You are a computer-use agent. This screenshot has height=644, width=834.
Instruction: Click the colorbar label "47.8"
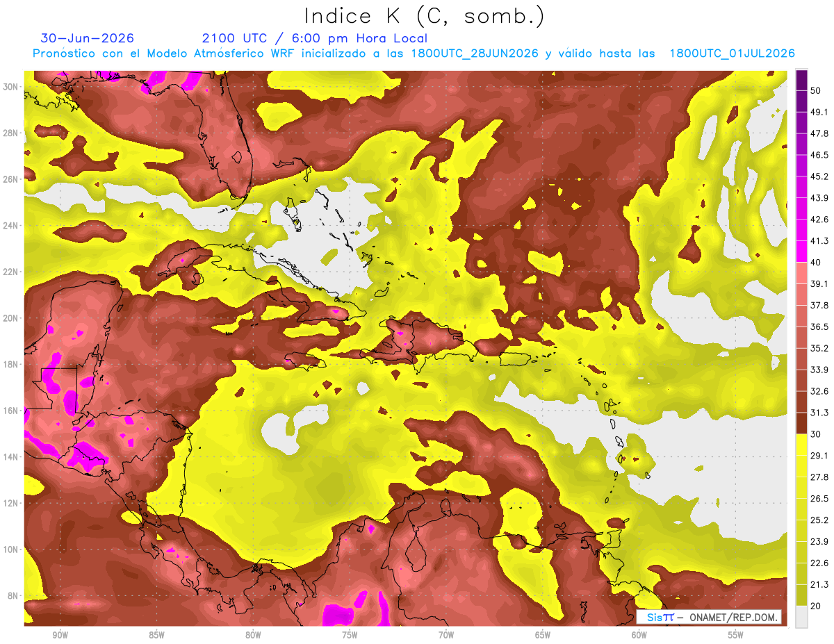(819, 133)
